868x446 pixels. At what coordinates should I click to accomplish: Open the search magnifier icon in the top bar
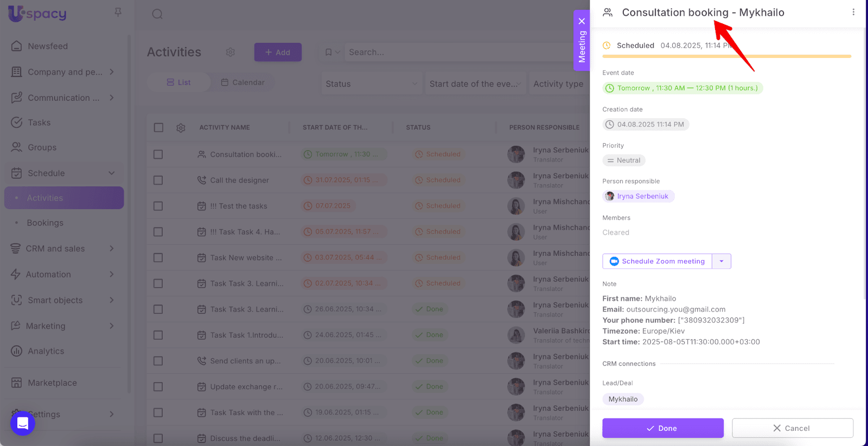157,14
